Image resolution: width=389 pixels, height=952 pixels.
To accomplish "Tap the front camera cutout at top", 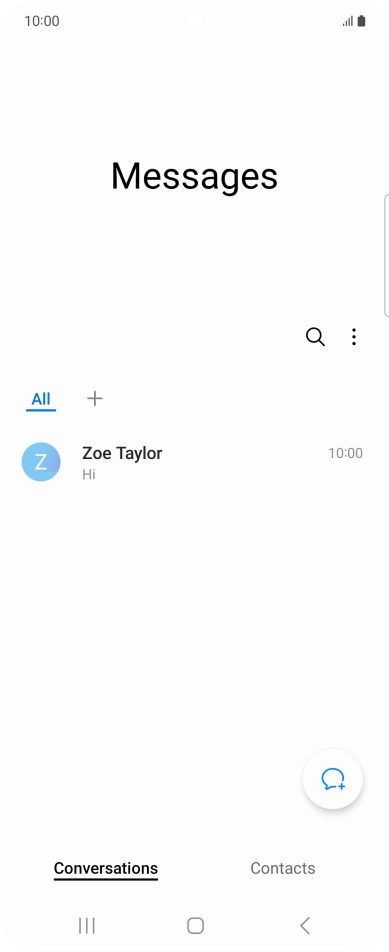I will tap(194, 19).
